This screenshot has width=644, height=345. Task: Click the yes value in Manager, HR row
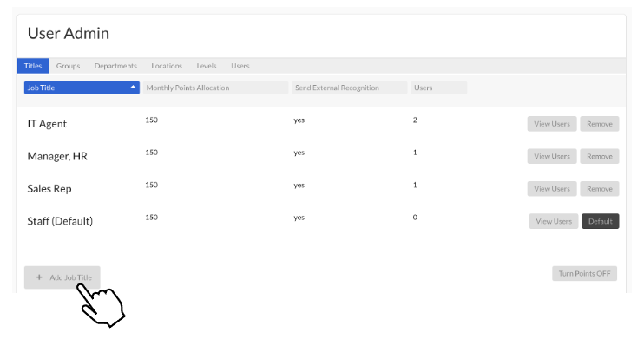pyautogui.click(x=299, y=153)
